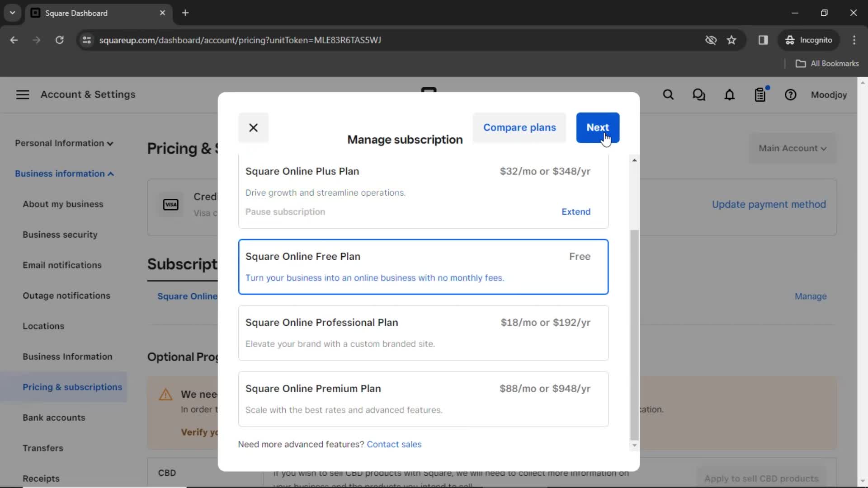Click Apply to sell CBD products
This screenshot has height=488, width=868.
761,479
